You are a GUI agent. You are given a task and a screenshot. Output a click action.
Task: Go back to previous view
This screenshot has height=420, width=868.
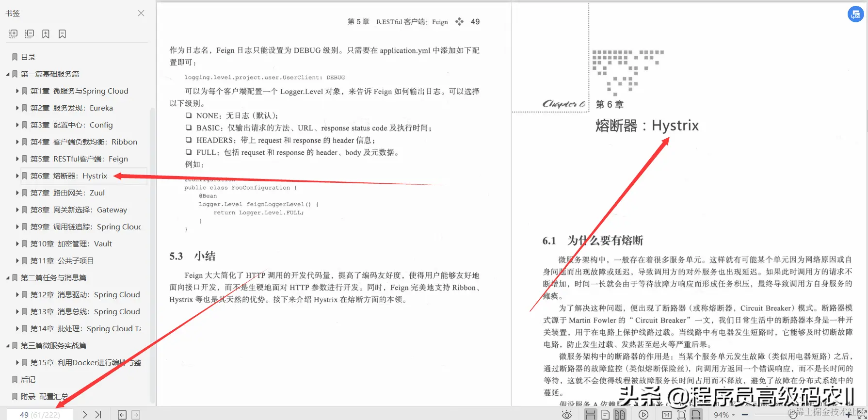[x=122, y=415]
